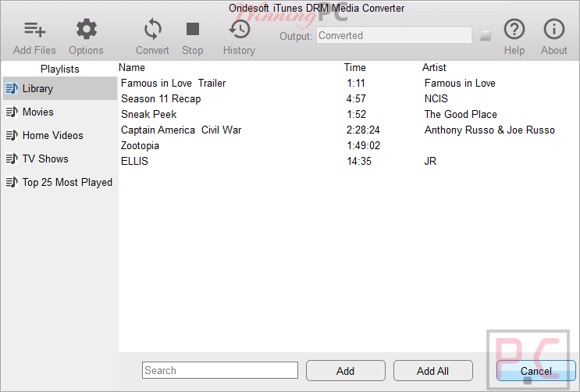Open the Top 25 Most Played label

(67, 183)
